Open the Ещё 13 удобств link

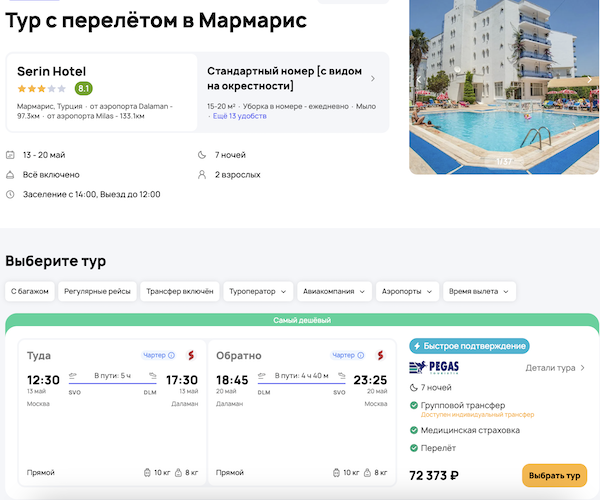click(x=239, y=116)
